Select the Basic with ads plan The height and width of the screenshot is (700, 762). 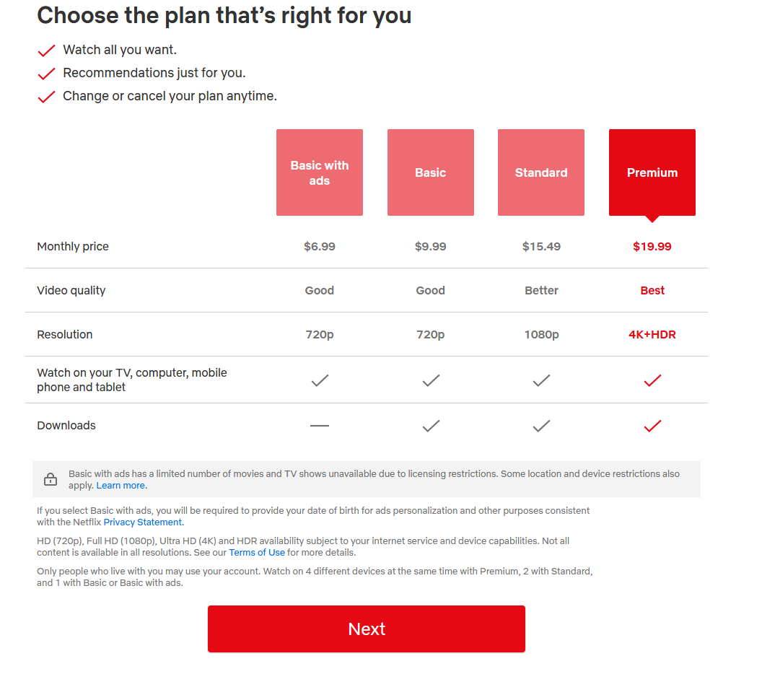click(320, 172)
